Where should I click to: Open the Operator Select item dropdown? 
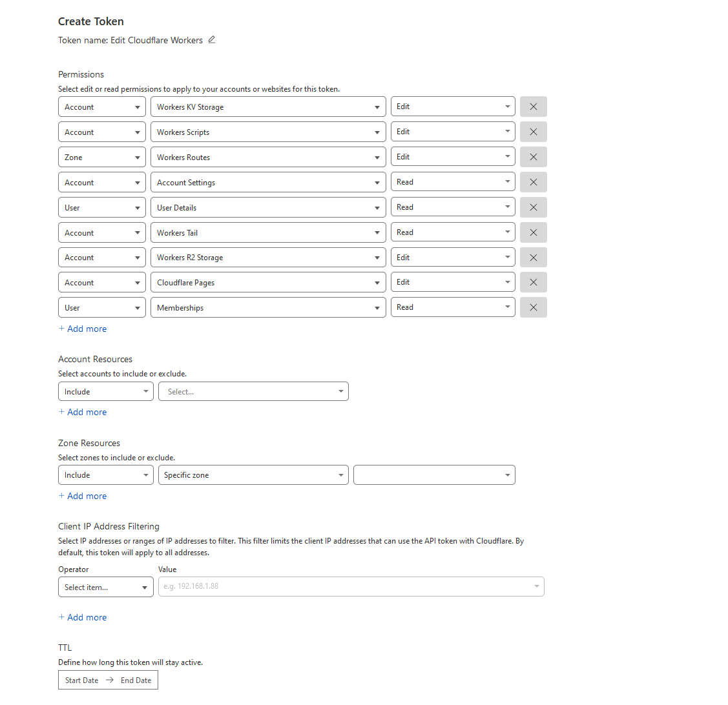(x=105, y=587)
